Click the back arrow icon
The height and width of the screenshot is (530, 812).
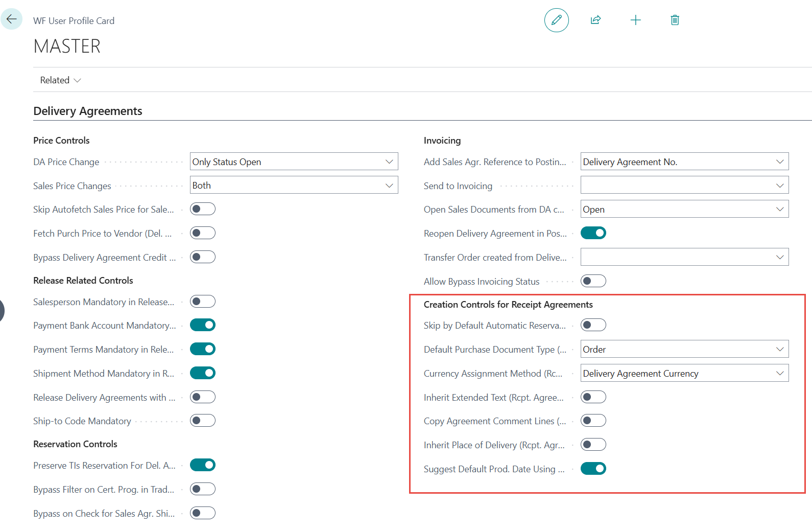(x=11, y=19)
